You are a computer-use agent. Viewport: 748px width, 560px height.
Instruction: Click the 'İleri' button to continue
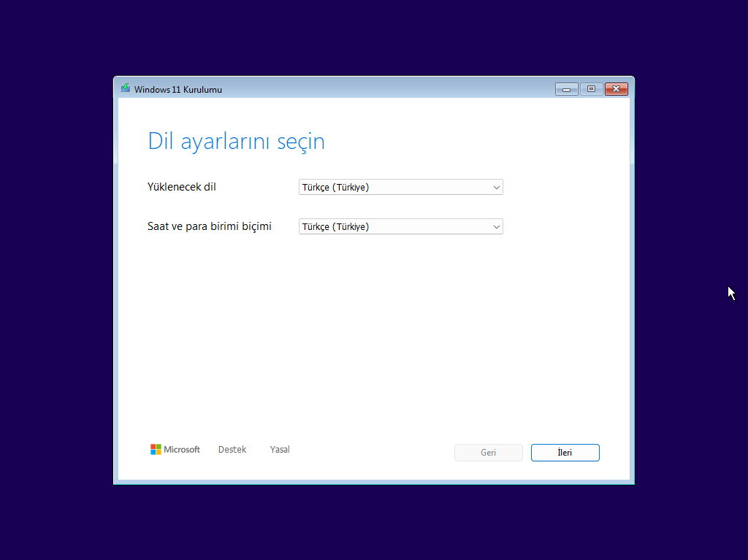click(x=565, y=452)
